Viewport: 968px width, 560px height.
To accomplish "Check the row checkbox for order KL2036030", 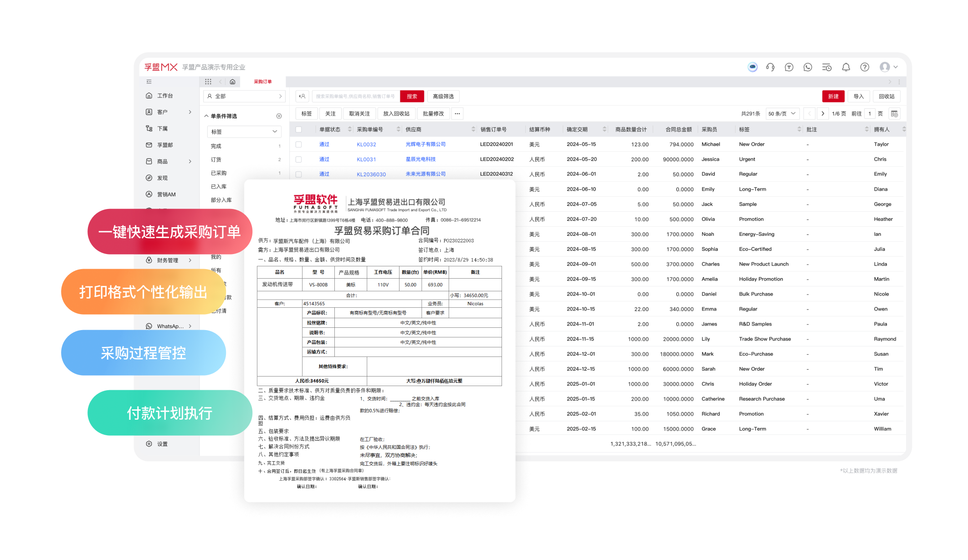I will coord(299,173).
